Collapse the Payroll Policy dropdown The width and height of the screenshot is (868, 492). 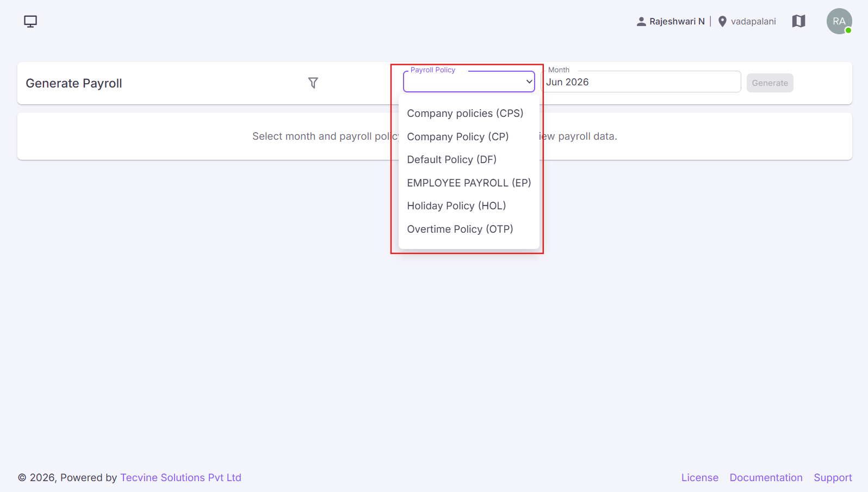coord(469,82)
